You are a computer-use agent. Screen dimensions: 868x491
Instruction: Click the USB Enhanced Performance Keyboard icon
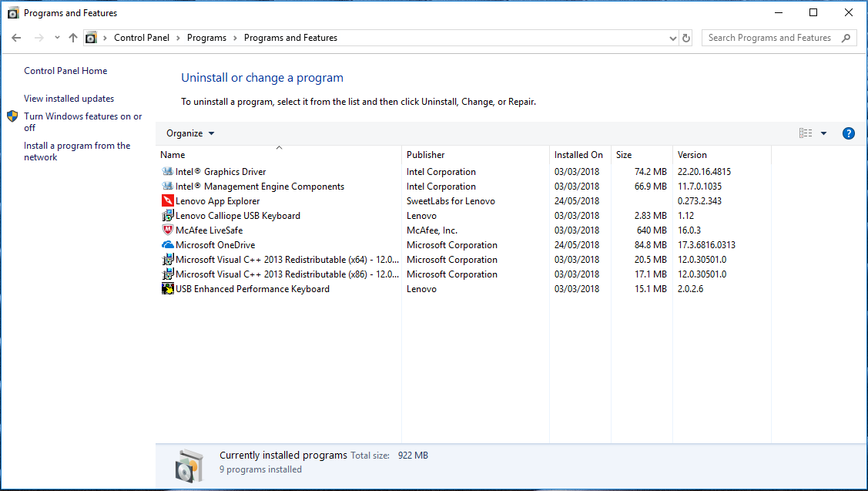click(167, 289)
